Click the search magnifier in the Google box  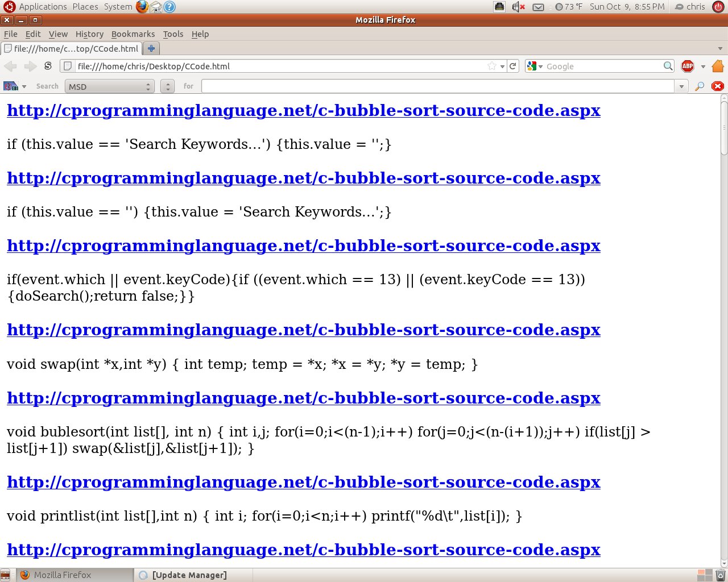pyautogui.click(x=668, y=66)
